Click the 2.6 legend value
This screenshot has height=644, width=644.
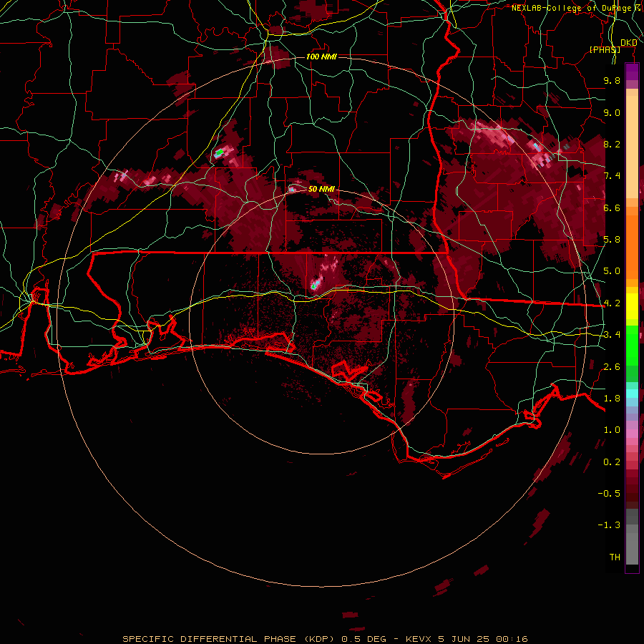[x=612, y=367]
